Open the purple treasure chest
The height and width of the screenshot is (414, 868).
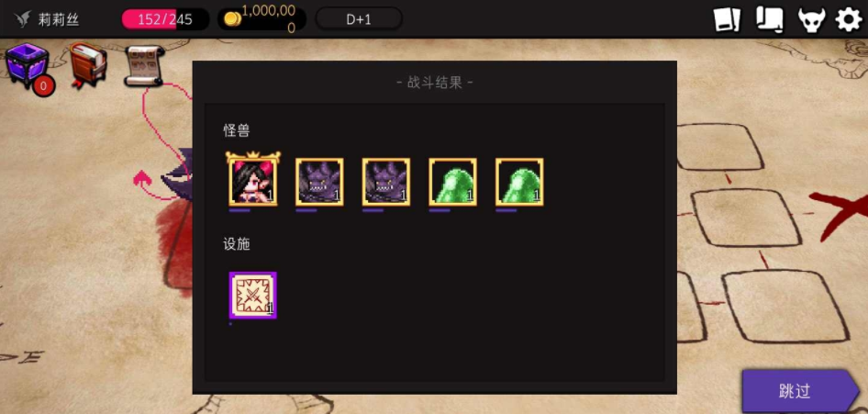tap(27, 65)
